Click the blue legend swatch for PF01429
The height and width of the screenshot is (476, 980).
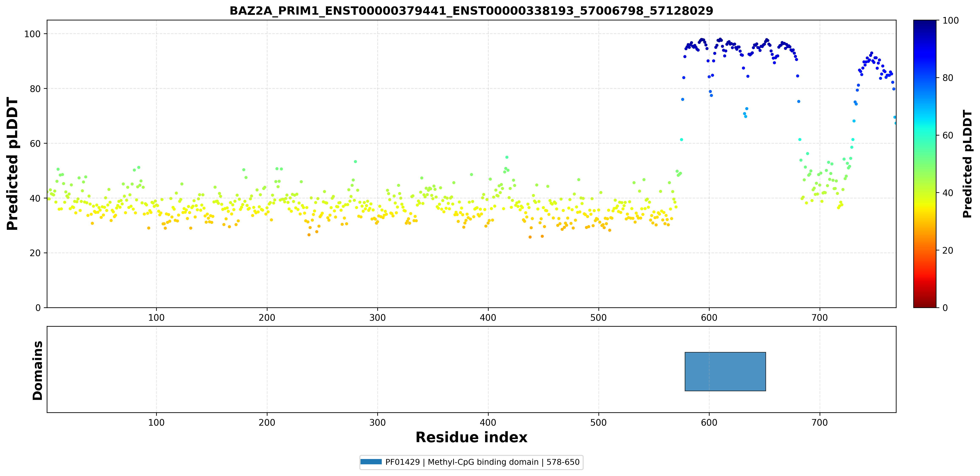(371, 462)
